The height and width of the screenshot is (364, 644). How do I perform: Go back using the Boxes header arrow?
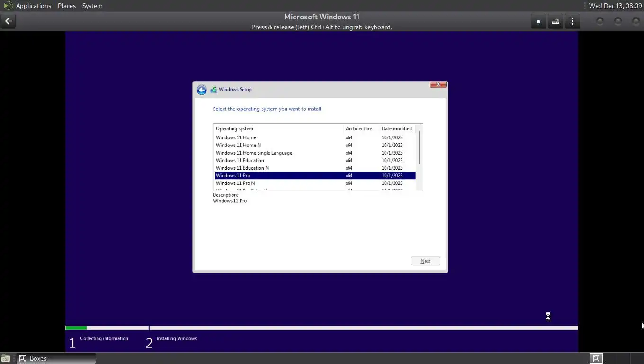coord(8,21)
